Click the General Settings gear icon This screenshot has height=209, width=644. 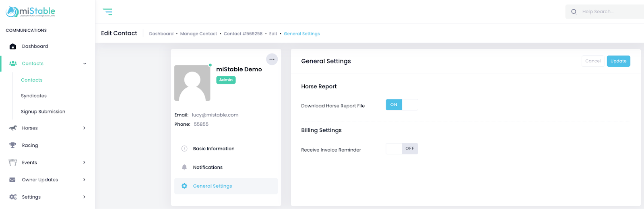pos(184,186)
